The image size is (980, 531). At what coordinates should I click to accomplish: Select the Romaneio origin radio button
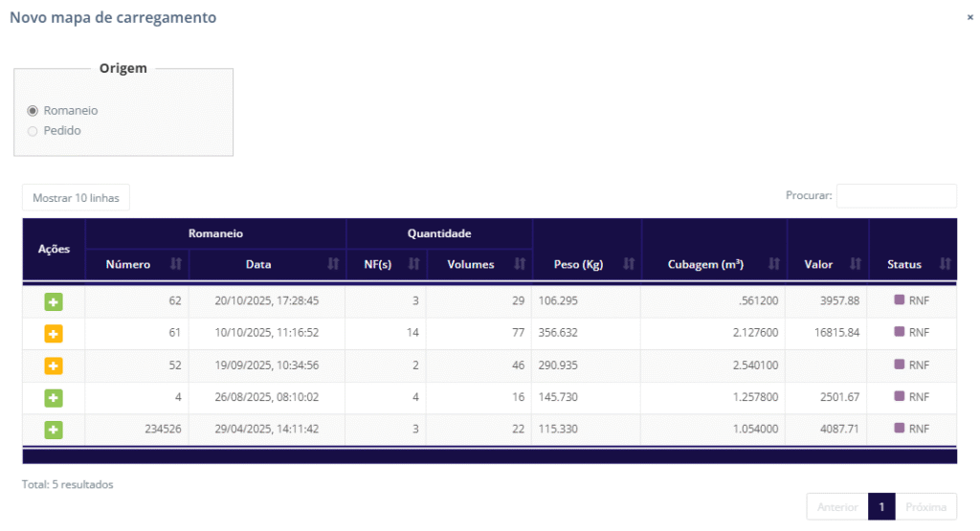(33, 111)
